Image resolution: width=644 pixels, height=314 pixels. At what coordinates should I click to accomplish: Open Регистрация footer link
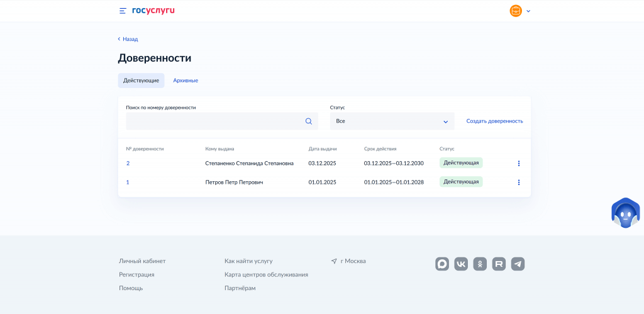[136, 274]
